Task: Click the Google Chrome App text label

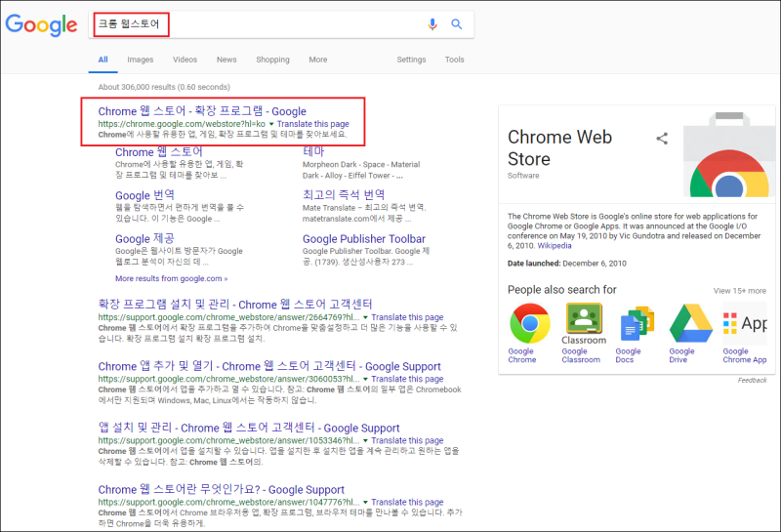Action: pos(745,355)
